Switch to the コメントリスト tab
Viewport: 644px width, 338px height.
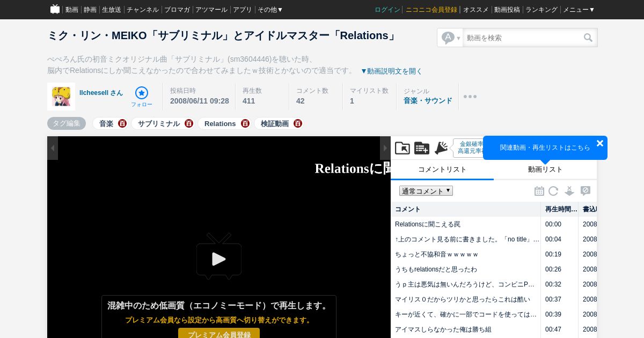click(x=442, y=170)
